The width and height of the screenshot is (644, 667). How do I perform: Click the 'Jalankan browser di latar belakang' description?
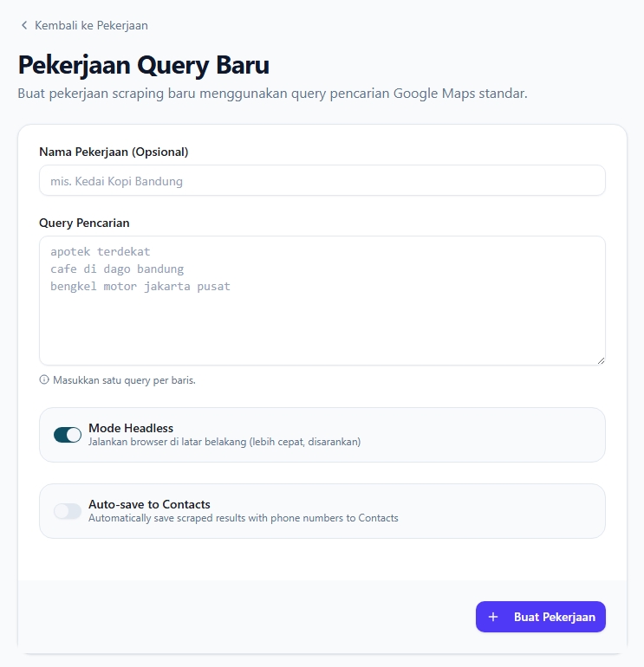[224, 442]
